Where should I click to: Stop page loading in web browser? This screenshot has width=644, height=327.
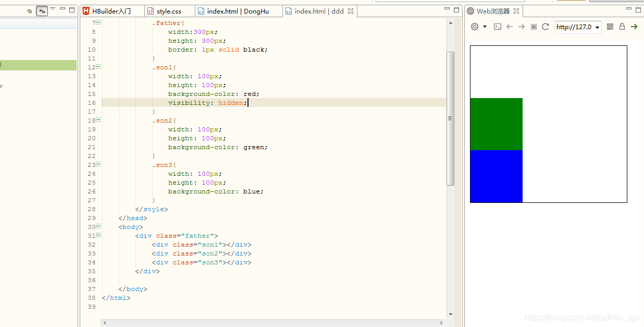(x=534, y=27)
